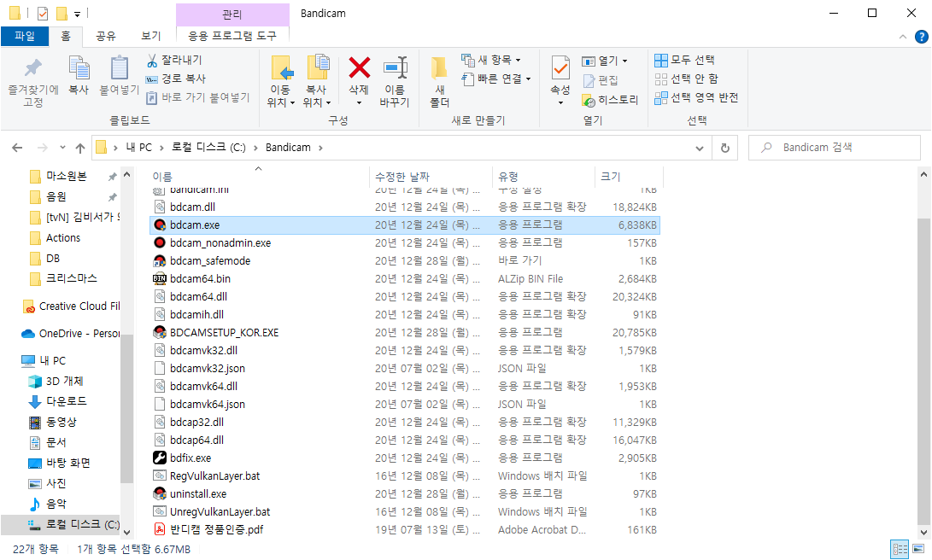Click the Manage (관리) contextual tab
Image resolution: width=932 pixels, height=560 pixels.
tap(232, 14)
